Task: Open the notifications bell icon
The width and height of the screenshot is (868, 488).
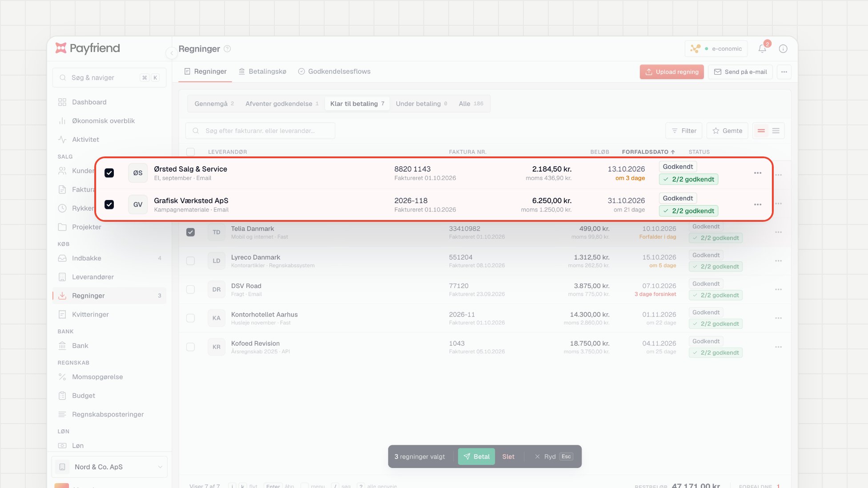Action: click(x=762, y=48)
